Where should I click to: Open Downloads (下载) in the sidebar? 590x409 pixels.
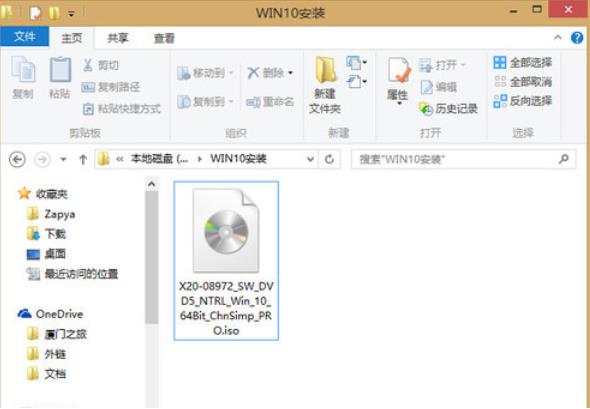point(46,234)
